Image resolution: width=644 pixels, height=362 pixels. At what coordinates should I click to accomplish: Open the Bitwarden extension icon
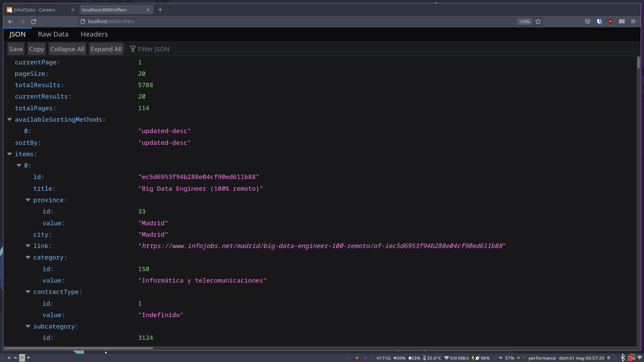[x=599, y=21]
